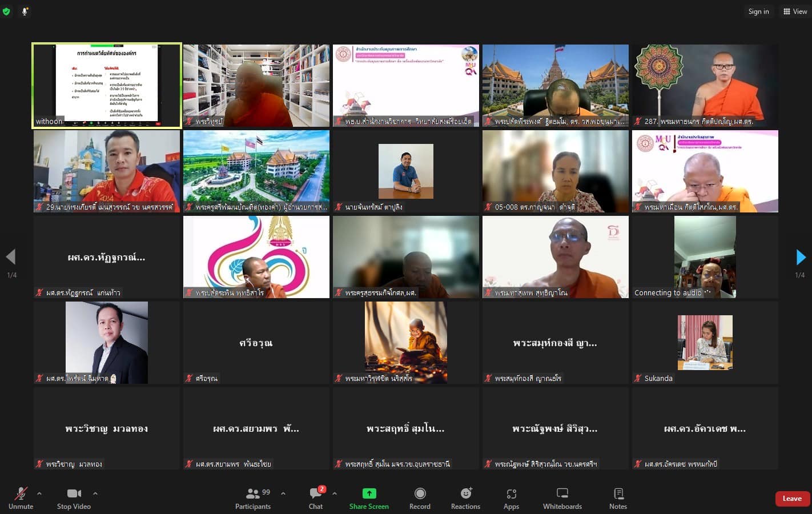Click the green encryption shield icon
The height and width of the screenshot is (514, 812).
[x=6, y=11]
